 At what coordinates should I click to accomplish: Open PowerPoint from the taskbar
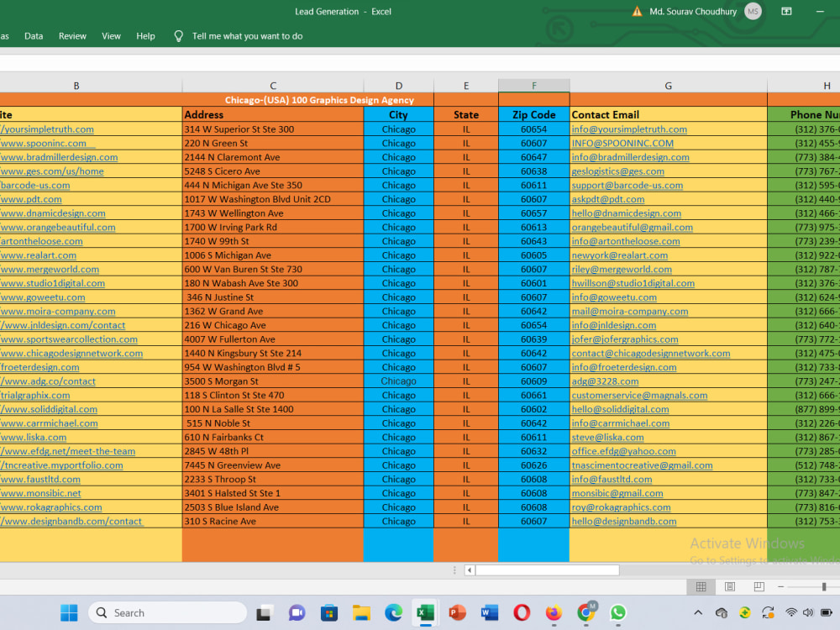(457, 612)
